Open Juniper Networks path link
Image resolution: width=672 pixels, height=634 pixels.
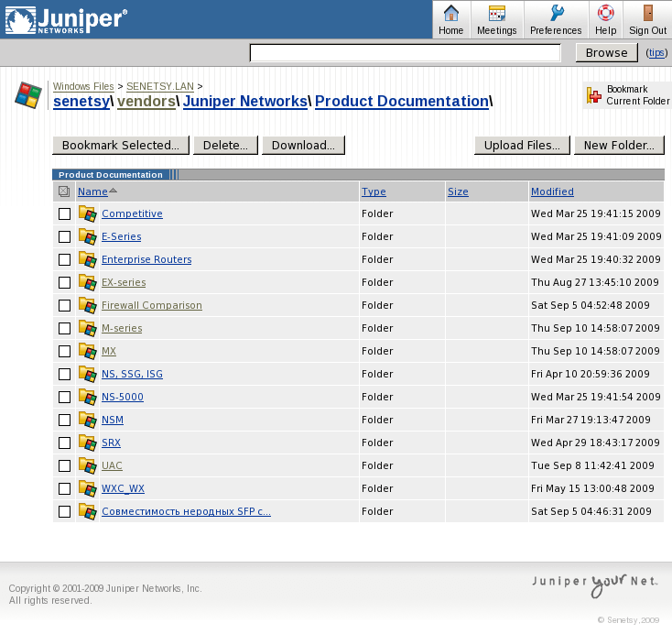pos(245,101)
